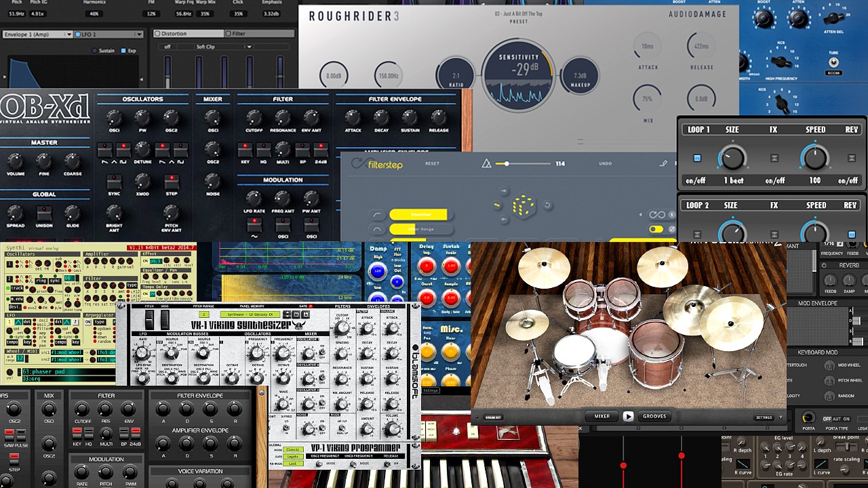This screenshot has width=868, height=488.
Task: Click the help question mark in drum plugin
Action: 781,418
